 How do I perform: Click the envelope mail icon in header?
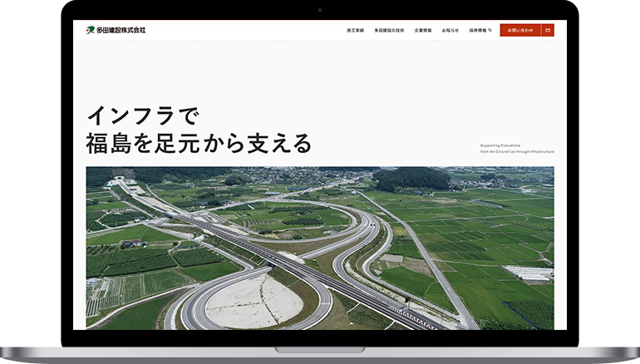point(548,30)
